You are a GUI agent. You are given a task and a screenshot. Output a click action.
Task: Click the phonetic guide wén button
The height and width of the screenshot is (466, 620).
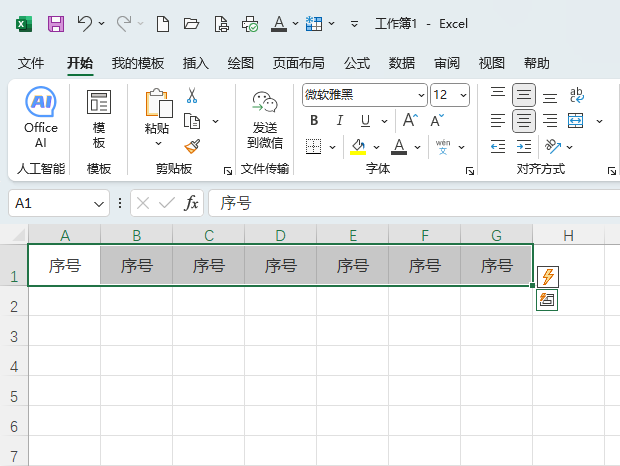443,147
